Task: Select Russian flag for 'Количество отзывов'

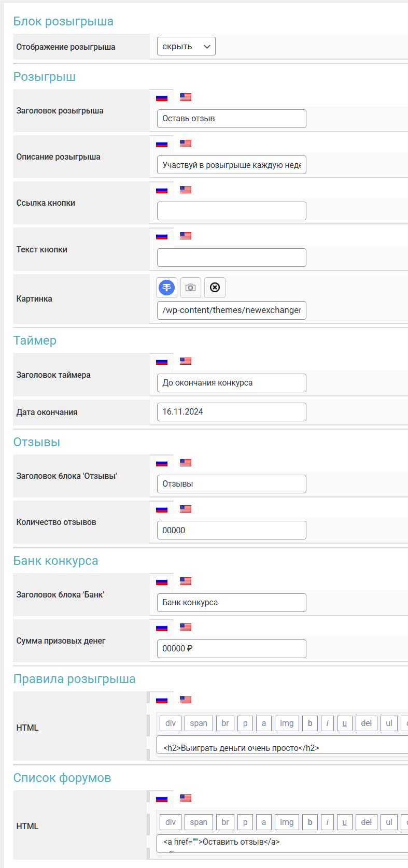Action: tap(162, 509)
